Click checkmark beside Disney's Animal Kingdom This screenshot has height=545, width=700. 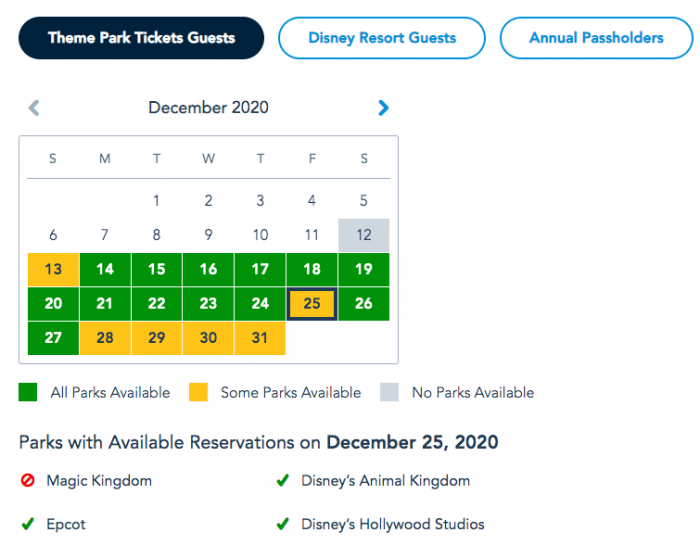(x=283, y=480)
